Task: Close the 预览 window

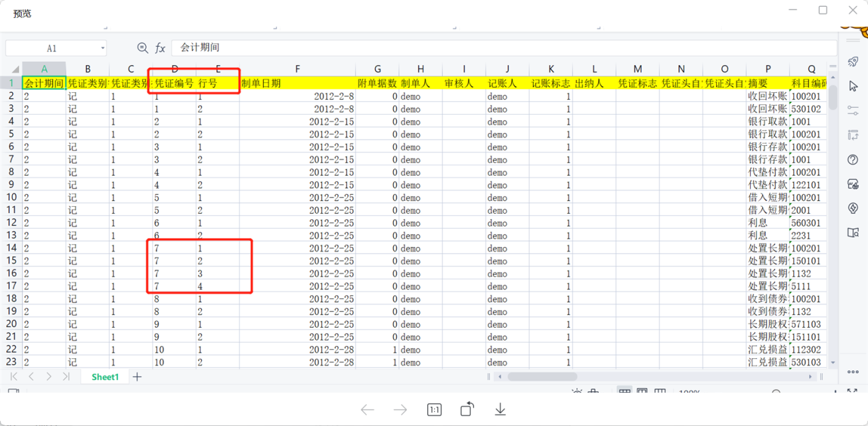Action: [853, 10]
